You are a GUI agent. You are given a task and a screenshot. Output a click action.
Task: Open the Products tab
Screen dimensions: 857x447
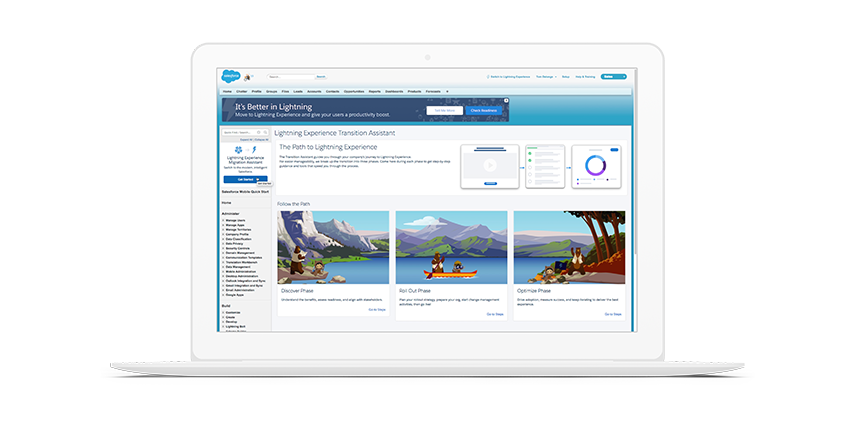tap(414, 92)
